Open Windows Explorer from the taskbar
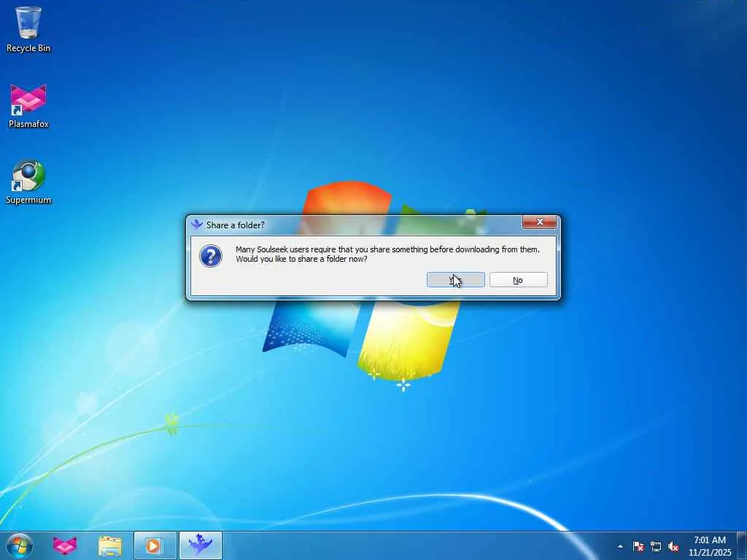Viewport: 747px width, 560px height. 110,545
